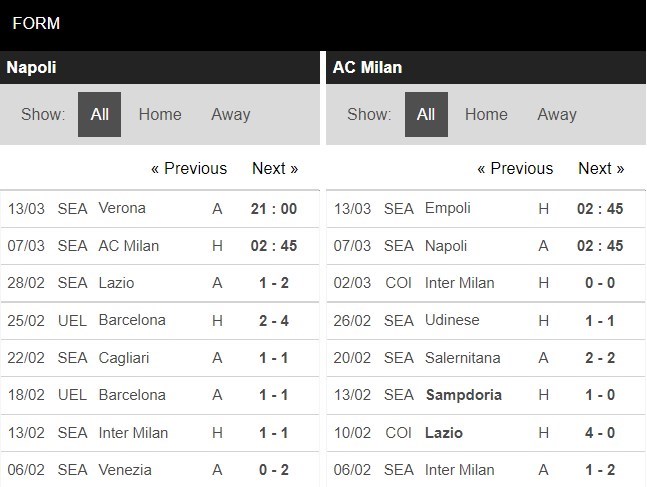Show AC Milan Away matches only
This screenshot has width=647, height=487.
click(x=557, y=114)
